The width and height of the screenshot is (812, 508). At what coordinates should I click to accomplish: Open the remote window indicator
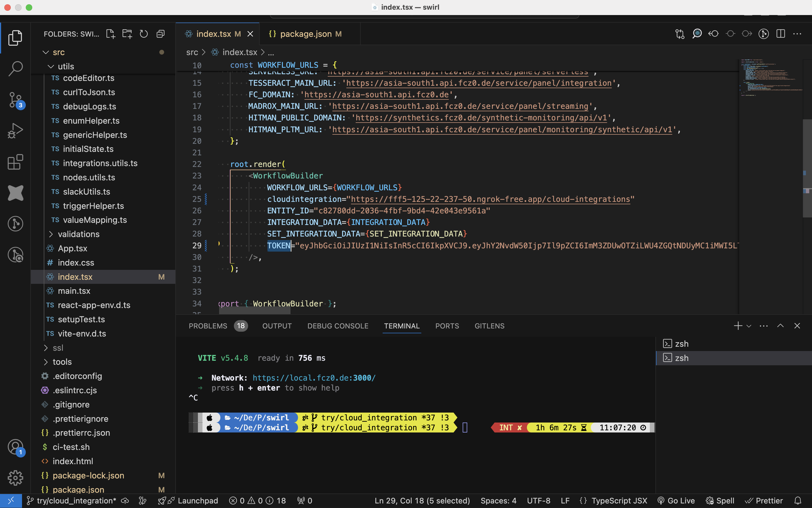pyautogui.click(x=11, y=500)
